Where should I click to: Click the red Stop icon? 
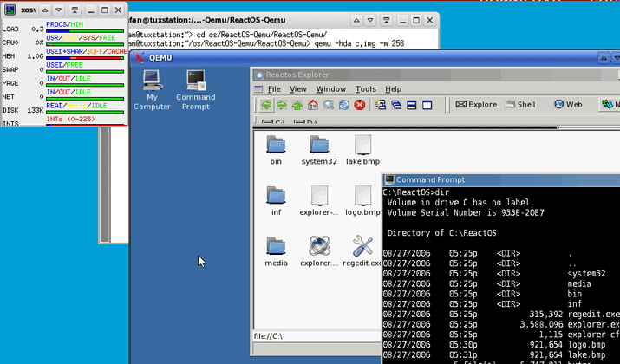[359, 105]
